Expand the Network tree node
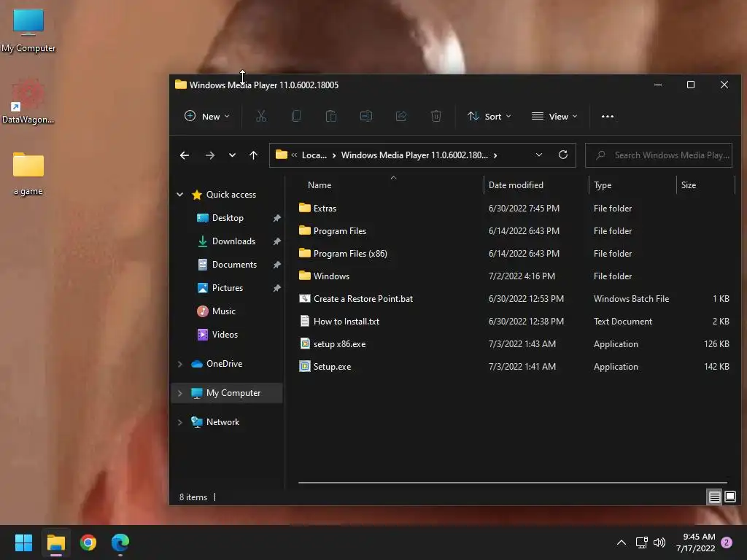Image resolution: width=747 pixels, height=560 pixels. coord(180,422)
